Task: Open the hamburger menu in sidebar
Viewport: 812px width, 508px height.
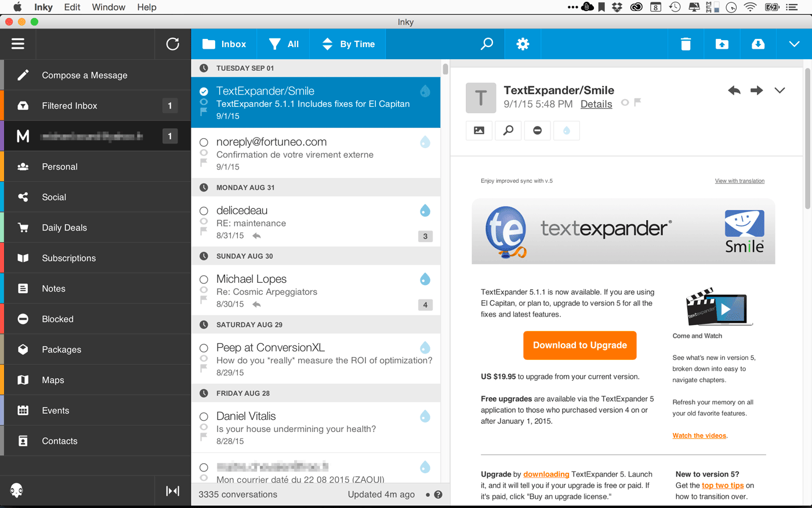Action: pos(18,44)
